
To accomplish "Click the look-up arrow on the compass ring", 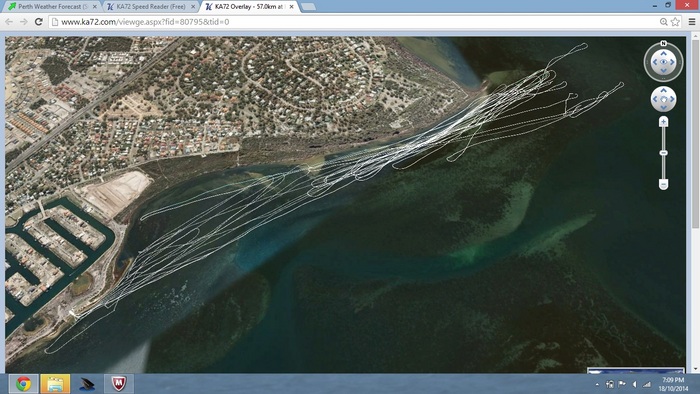I will [x=663, y=54].
